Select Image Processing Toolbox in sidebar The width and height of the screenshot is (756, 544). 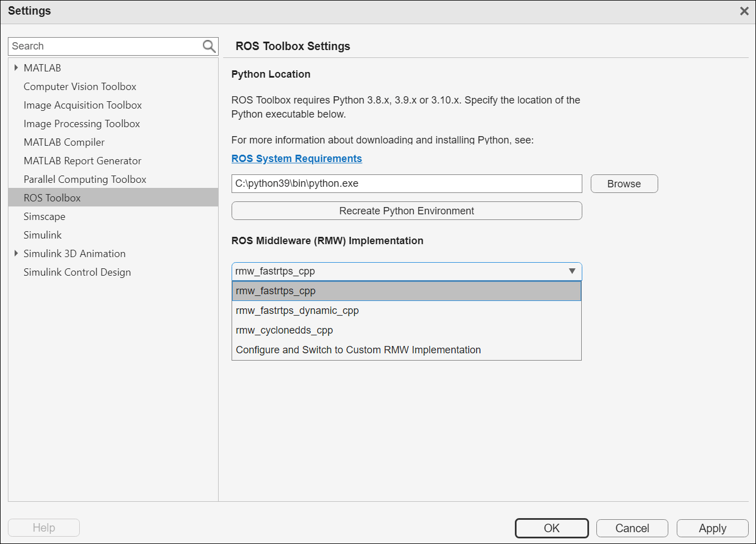pyautogui.click(x=82, y=124)
